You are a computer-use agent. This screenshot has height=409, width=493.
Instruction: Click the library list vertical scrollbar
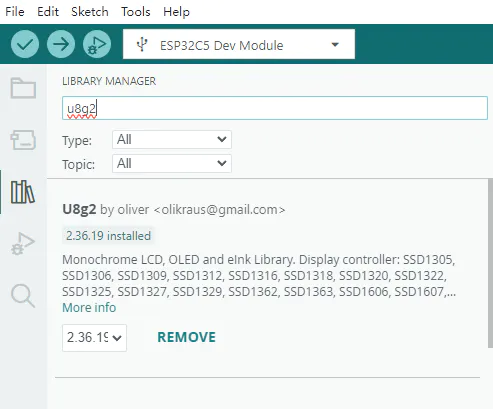click(490, 263)
